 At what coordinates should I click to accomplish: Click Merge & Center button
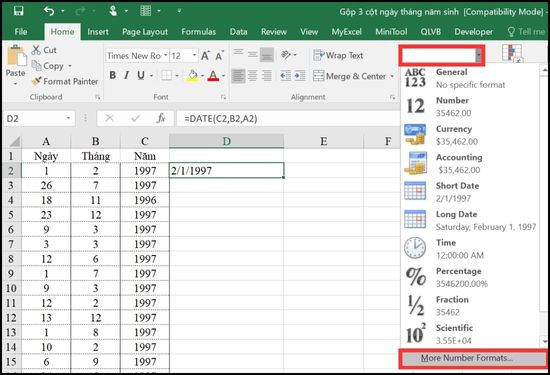pyautogui.click(x=350, y=76)
